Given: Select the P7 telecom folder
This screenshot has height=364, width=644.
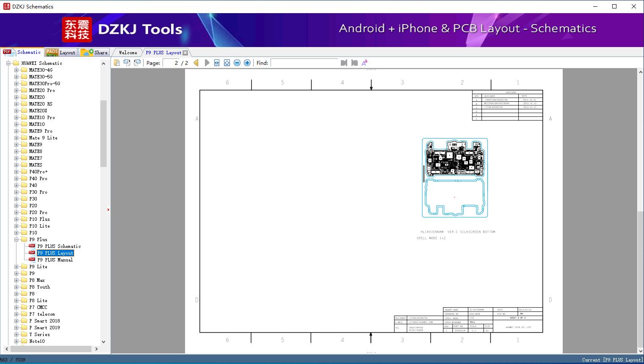Looking at the screenshot, I should click(x=42, y=314).
